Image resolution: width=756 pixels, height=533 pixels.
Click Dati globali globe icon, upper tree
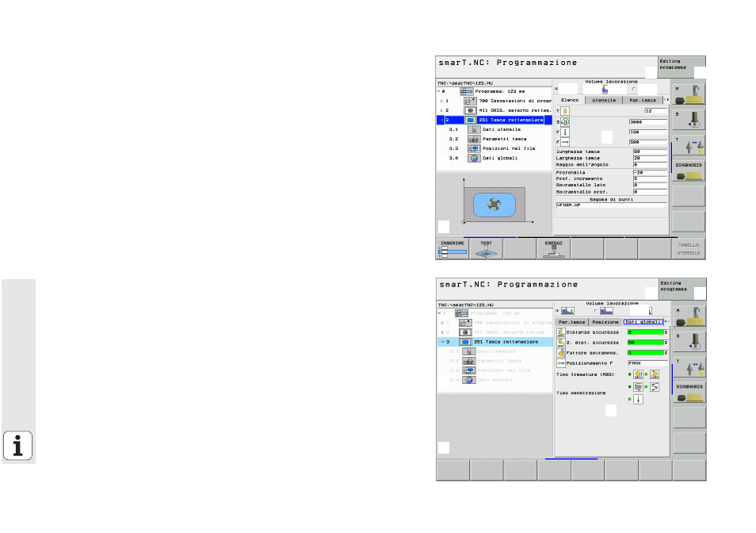(x=474, y=158)
